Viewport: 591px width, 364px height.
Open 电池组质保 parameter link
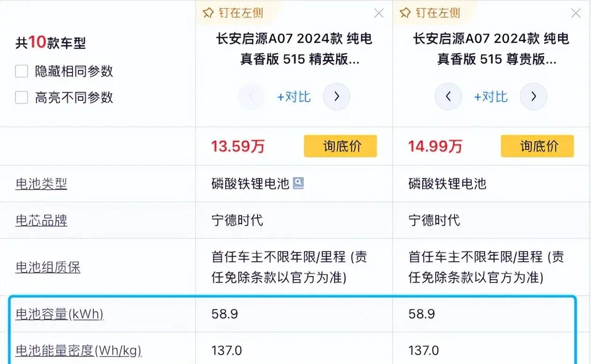coord(48,267)
